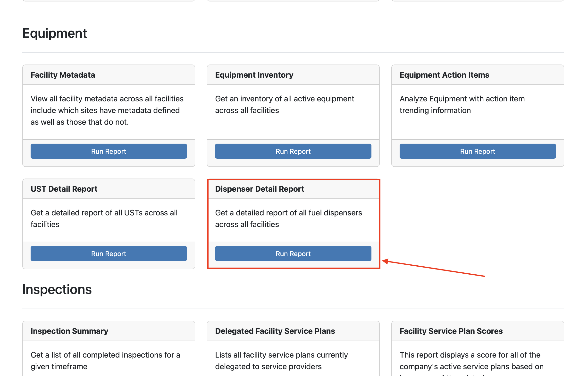Viewport: 588px width, 376px height.
Task: Click Delegated Facility Service Plans heading
Action: click(x=275, y=331)
